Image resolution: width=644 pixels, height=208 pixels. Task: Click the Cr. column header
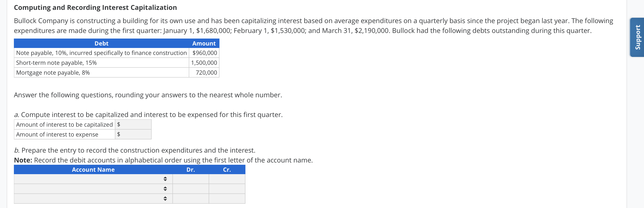click(227, 169)
